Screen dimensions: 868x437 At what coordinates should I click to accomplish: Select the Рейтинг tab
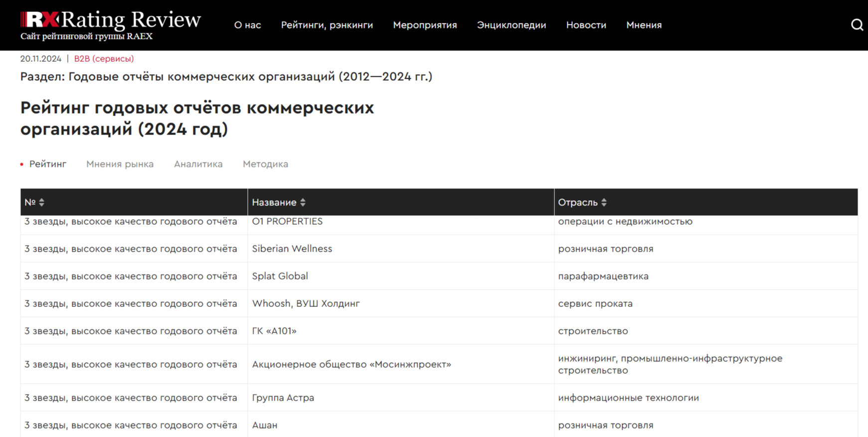tap(48, 164)
